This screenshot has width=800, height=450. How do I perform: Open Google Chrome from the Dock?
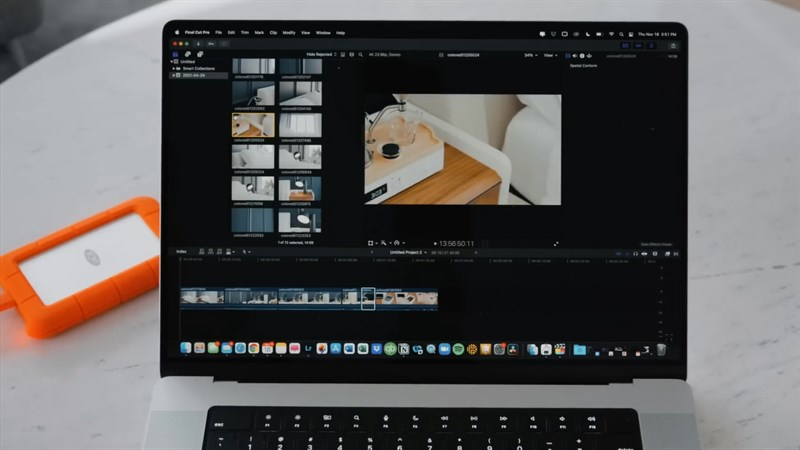254,348
